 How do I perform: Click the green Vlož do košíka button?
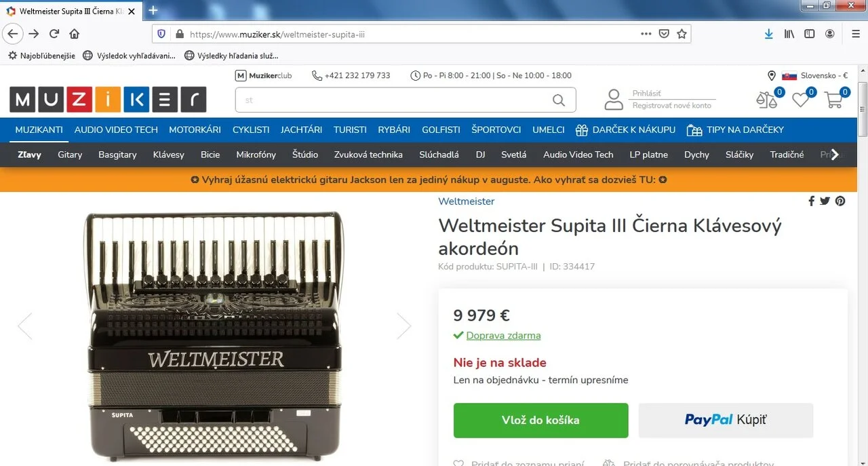click(540, 420)
